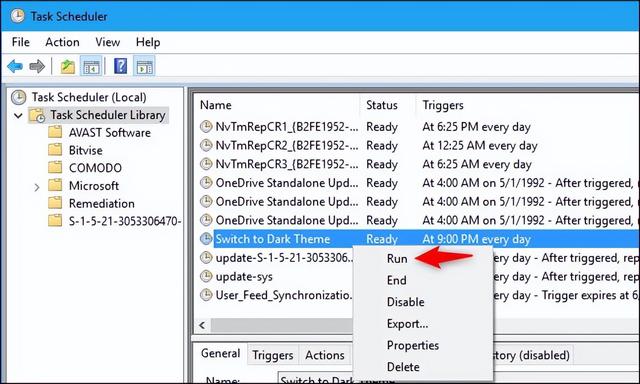Click the Back arrow toolbar icon
The image size is (640, 384).
[15, 66]
